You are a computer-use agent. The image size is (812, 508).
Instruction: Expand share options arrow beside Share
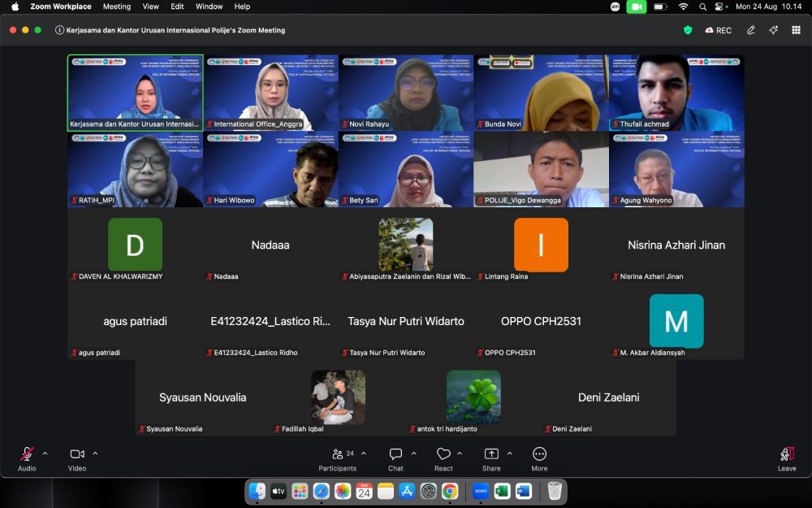point(510,454)
